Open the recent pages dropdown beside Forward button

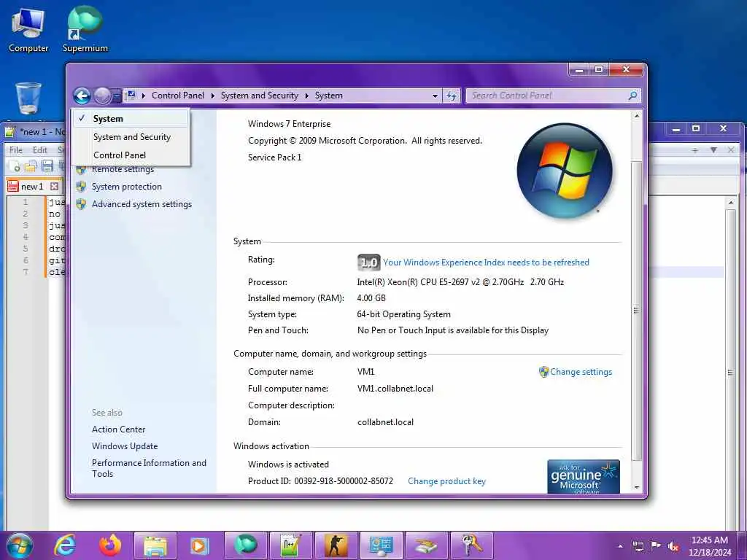pyautogui.click(x=116, y=96)
